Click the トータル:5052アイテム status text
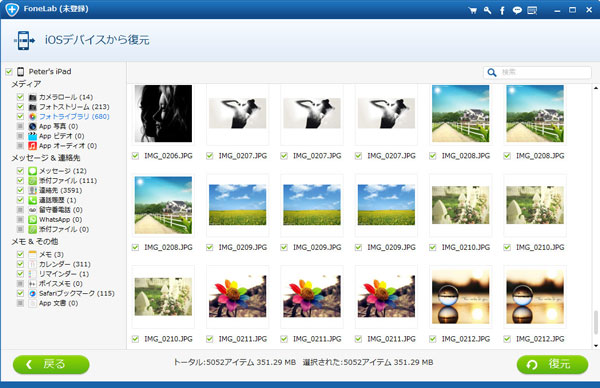Image resolution: width=600 pixels, height=388 pixels. [x=235, y=362]
